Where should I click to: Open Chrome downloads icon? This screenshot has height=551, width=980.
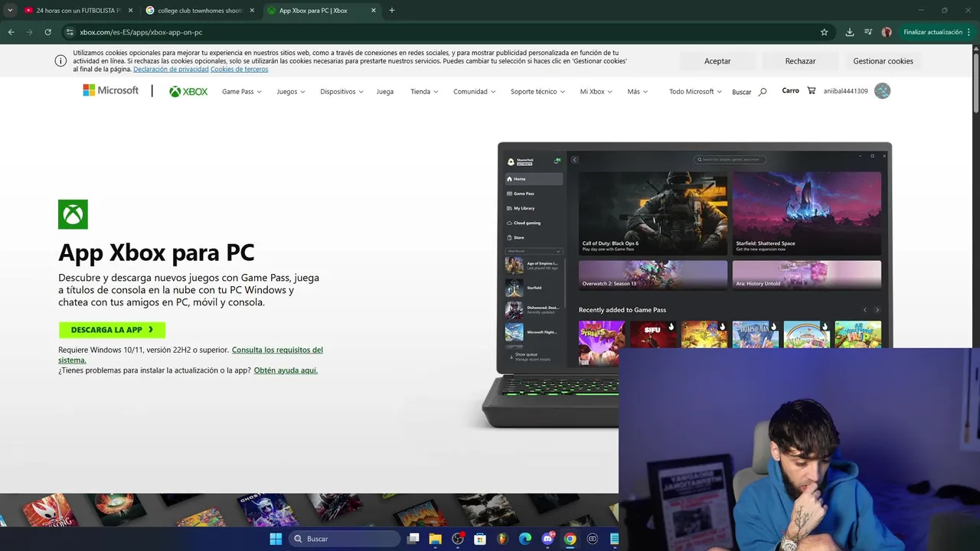click(850, 32)
